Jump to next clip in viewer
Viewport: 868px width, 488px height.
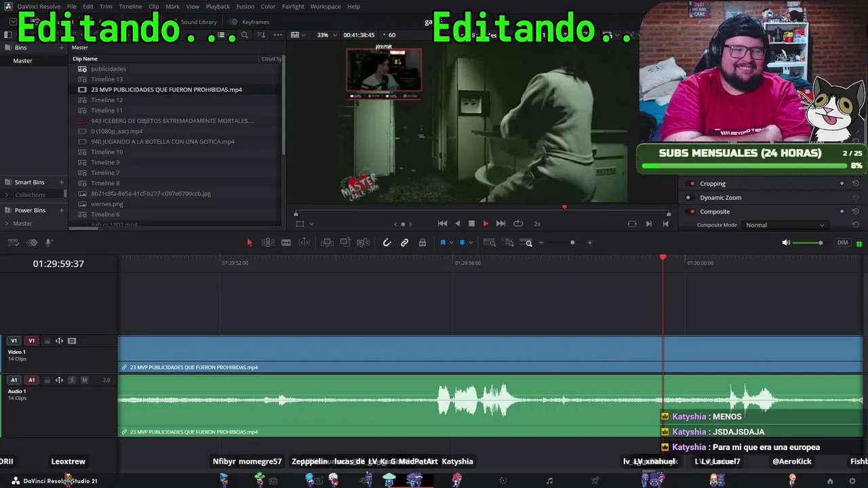[649, 224]
